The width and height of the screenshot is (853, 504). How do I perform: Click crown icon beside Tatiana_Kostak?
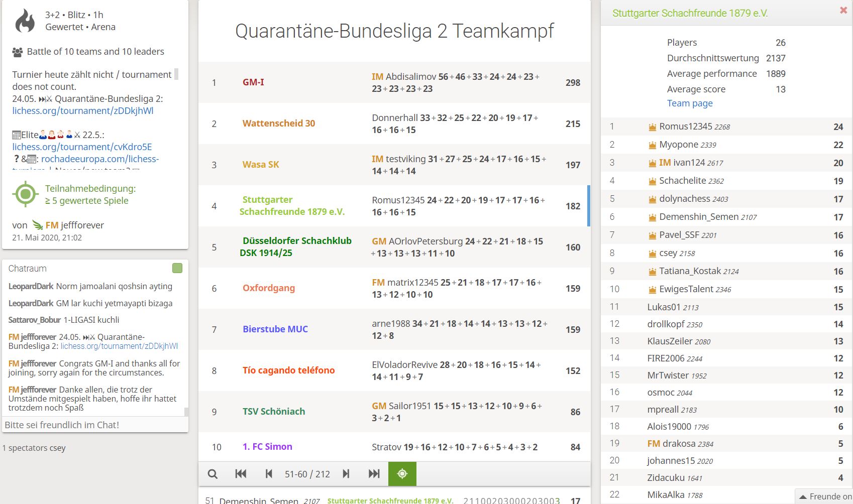[x=652, y=272]
